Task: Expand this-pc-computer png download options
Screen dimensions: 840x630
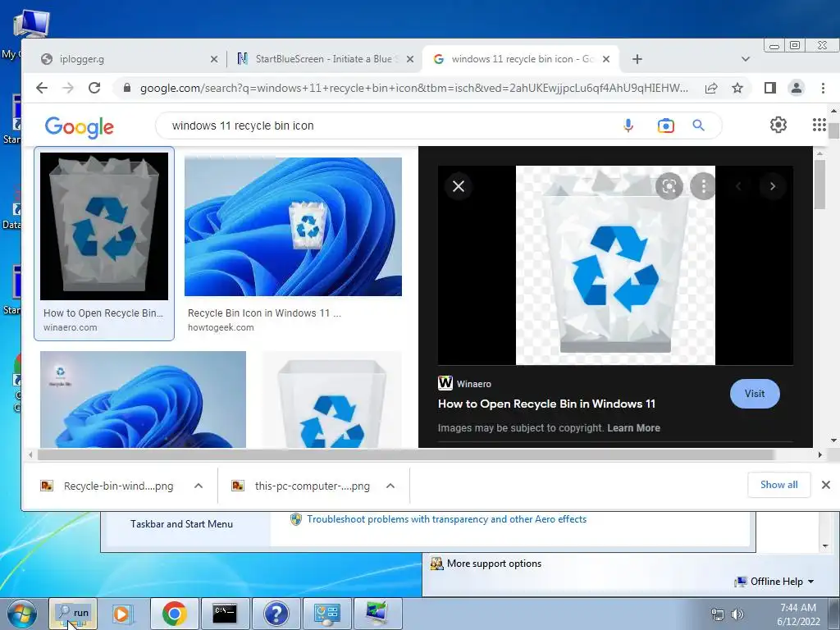Action: [x=390, y=486]
